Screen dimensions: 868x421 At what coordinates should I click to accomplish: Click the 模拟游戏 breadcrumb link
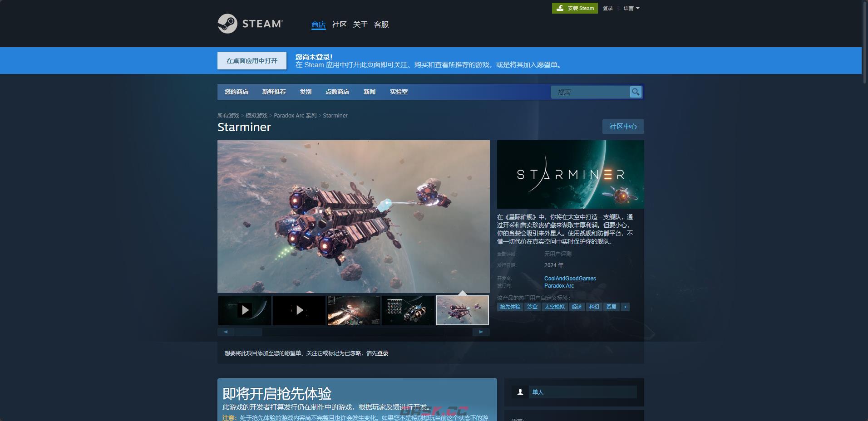(256, 116)
